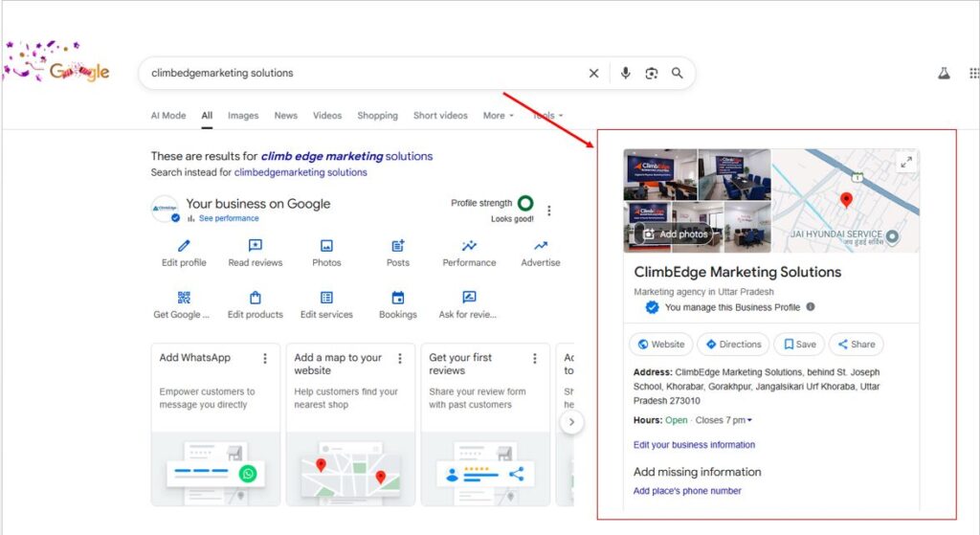Click the Ask for reviews icon
Viewport: 980px width, 535px height.
[469, 298]
